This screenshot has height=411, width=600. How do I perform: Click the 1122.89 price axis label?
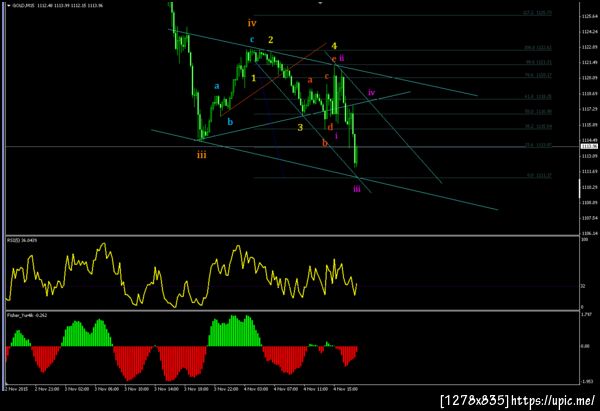(590, 47)
